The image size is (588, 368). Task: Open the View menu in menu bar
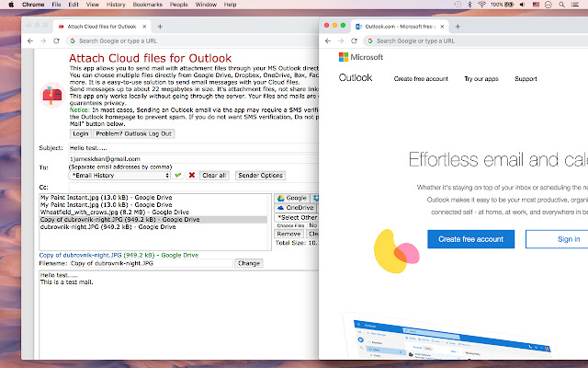click(92, 5)
